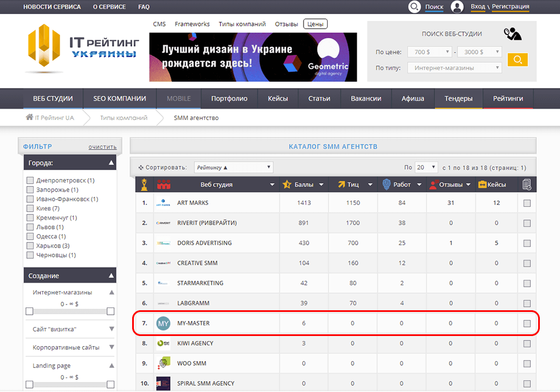Click the search magnifier icon in top bar
The image size is (560, 392).
[414, 7]
